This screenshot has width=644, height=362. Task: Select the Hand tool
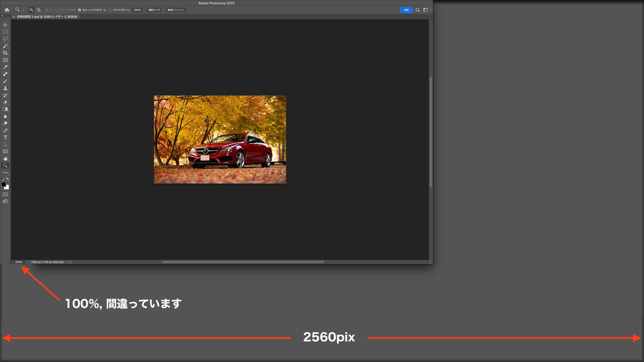tap(5, 159)
